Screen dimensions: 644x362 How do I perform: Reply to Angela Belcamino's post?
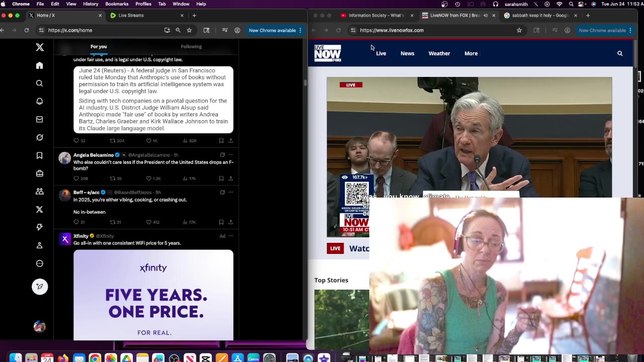click(x=76, y=178)
